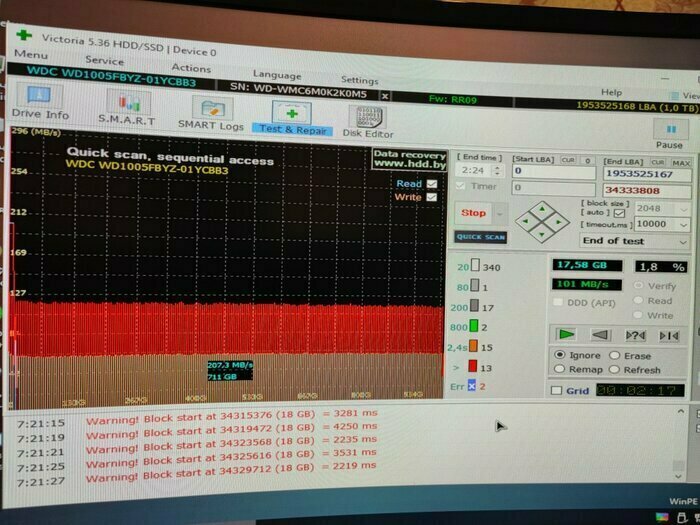700x525 pixels.
Task: Click the log scrollbar up arrow
Action: tap(680, 411)
